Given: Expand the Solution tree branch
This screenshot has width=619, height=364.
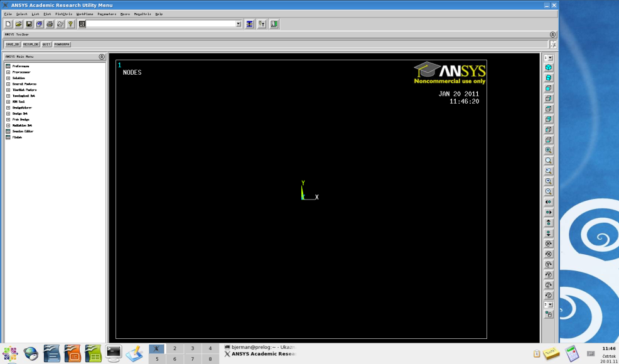Looking at the screenshot, I should [x=8, y=78].
